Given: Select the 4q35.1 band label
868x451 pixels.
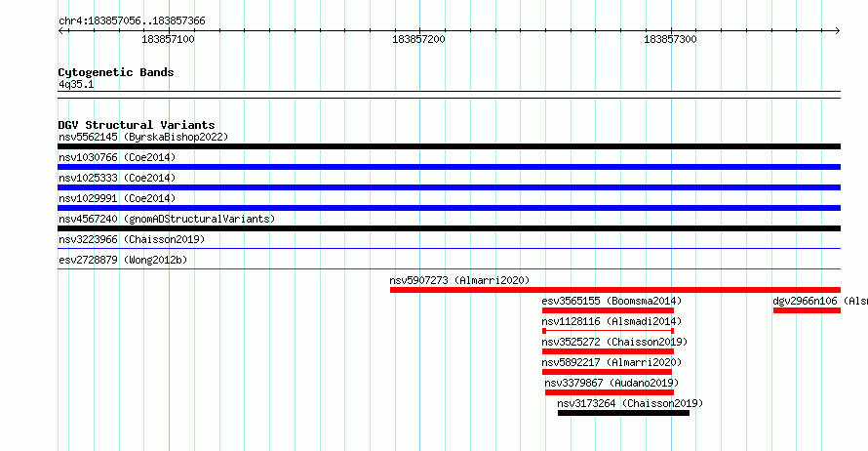Looking at the screenshot, I should 76,84.
